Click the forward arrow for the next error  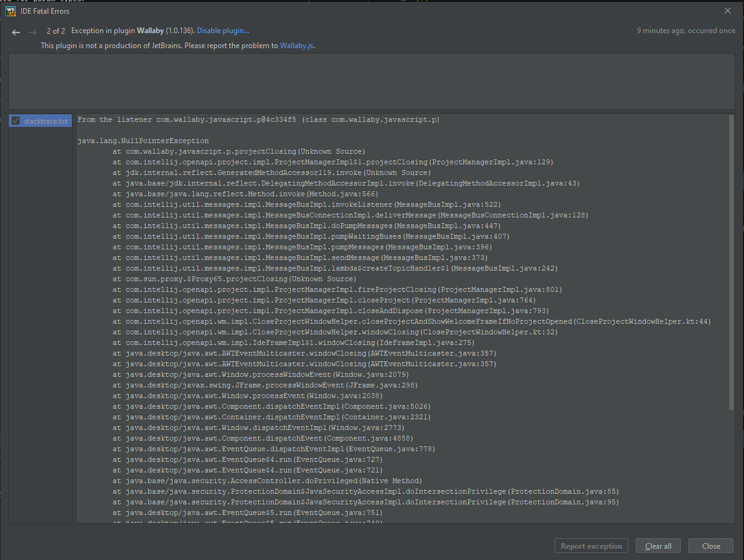point(33,32)
